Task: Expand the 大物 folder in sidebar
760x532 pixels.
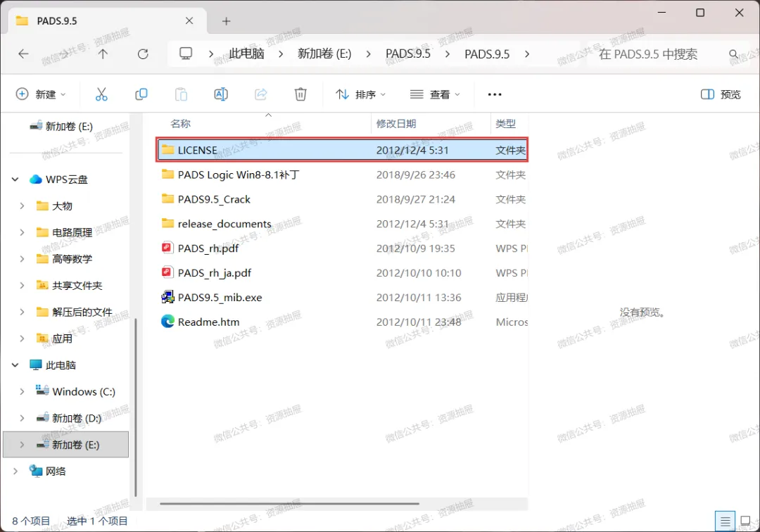Action: 22,206
